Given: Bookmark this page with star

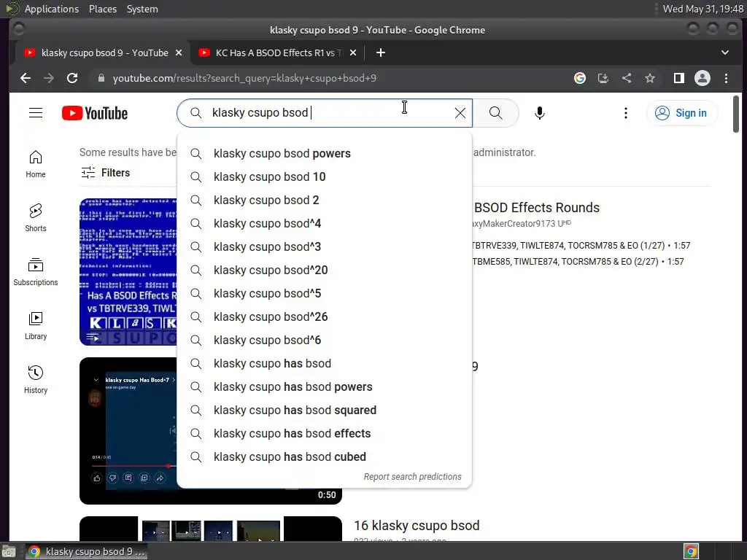Looking at the screenshot, I should [x=650, y=78].
